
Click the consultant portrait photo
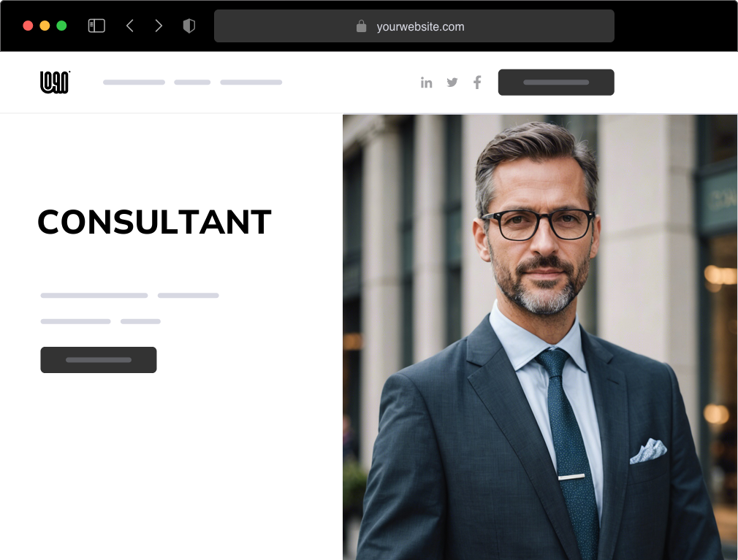[540, 337]
